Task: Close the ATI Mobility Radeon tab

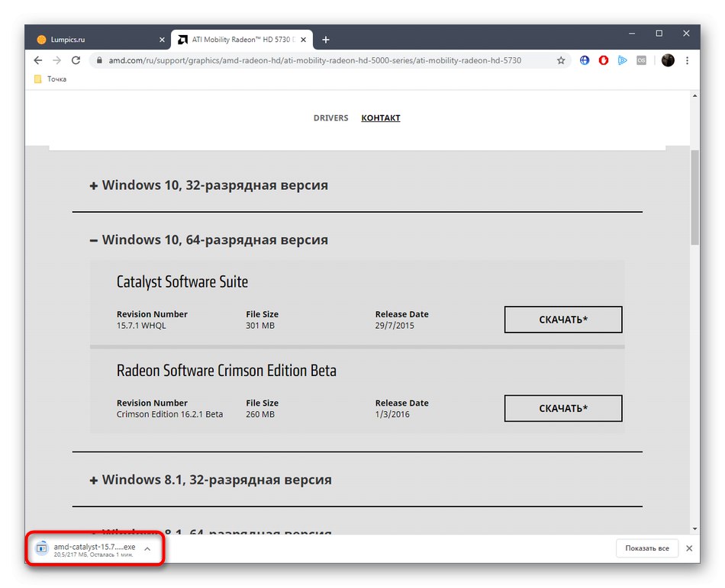Action: tap(303, 40)
